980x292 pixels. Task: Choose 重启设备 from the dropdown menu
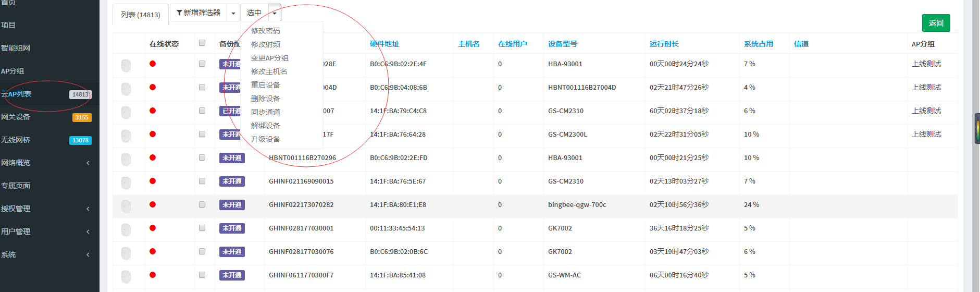(265, 85)
